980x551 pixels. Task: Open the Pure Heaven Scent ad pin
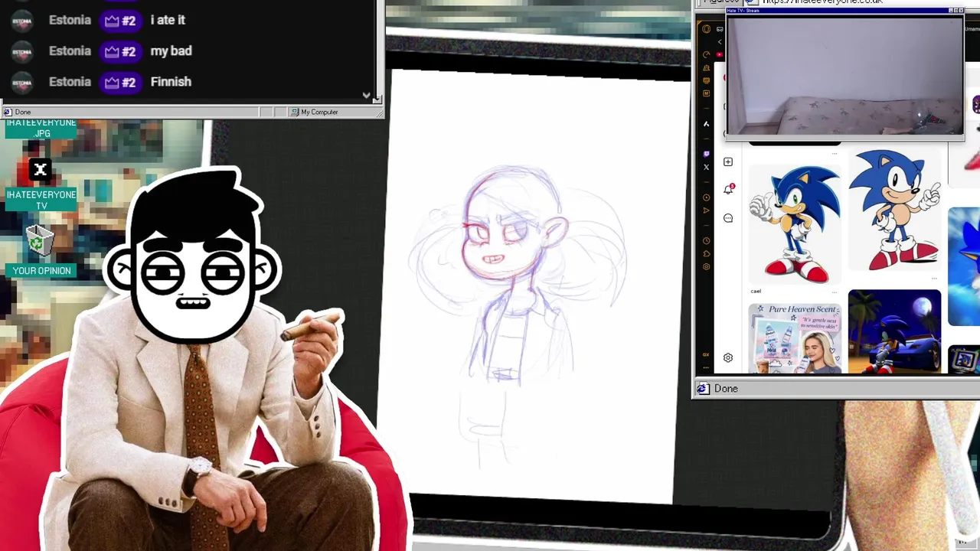[795, 338]
